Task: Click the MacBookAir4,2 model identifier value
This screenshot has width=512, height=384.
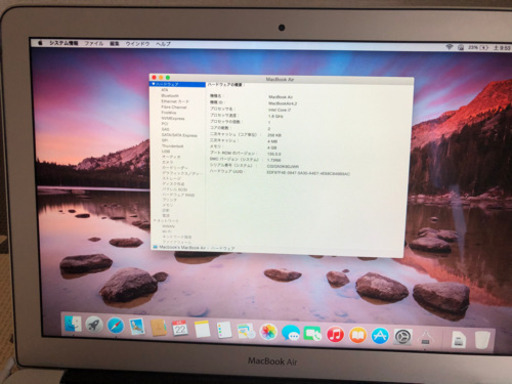Action: click(282, 103)
